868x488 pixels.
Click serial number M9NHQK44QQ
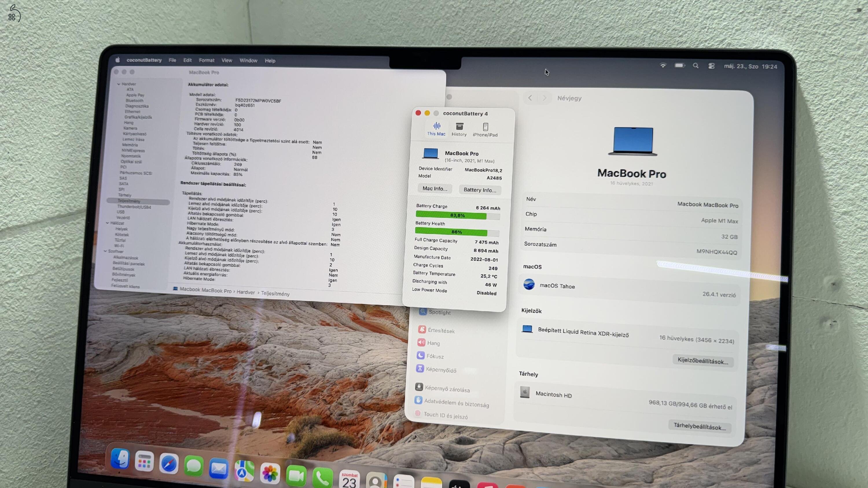click(717, 252)
